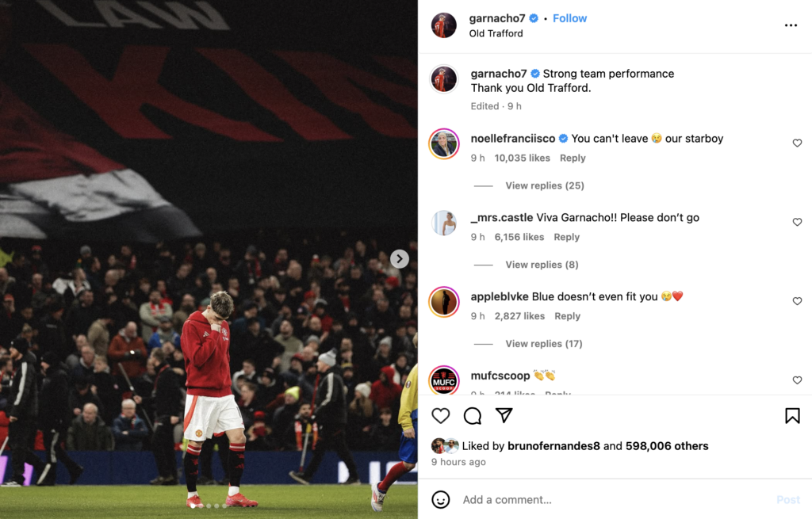Open emoji picker in comment box
The width and height of the screenshot is (812, 519).
(441, 499)
